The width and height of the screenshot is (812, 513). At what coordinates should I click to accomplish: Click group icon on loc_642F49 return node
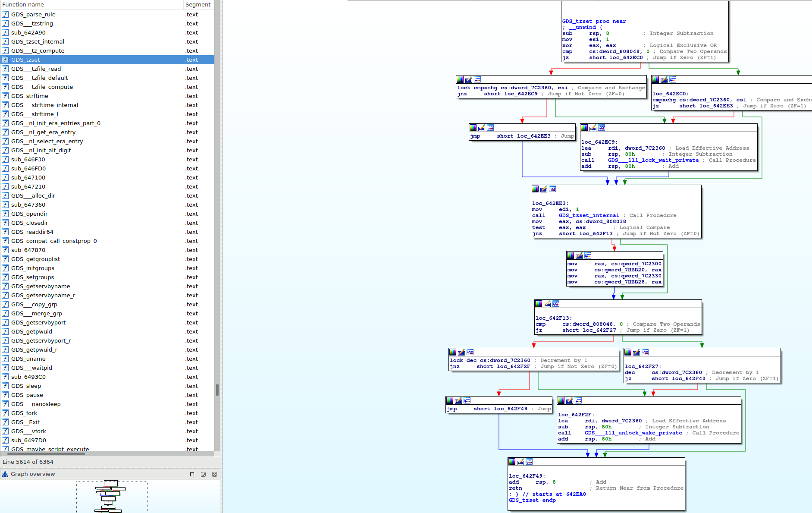coord(529,462)
